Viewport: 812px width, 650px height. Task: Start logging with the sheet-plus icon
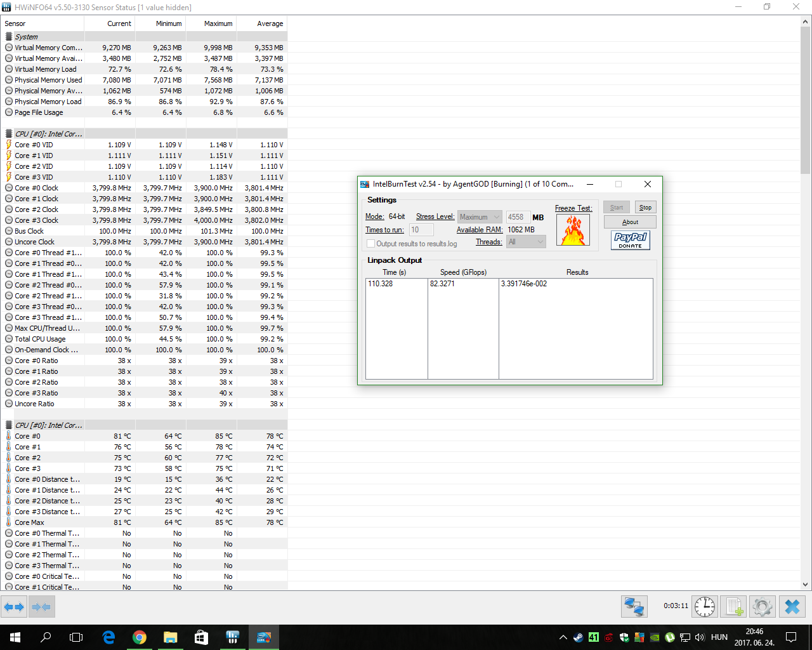tap(734, 607)
